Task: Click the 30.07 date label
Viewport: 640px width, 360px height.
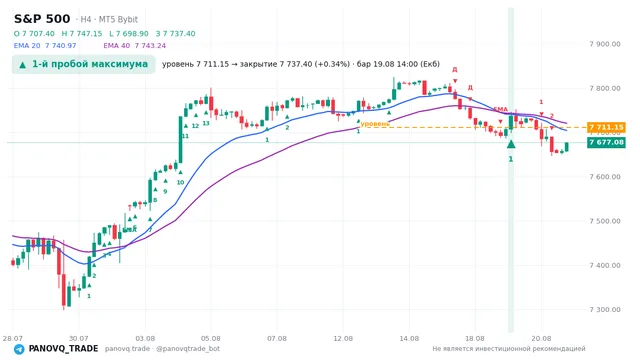Action: [x=79, y=338]
